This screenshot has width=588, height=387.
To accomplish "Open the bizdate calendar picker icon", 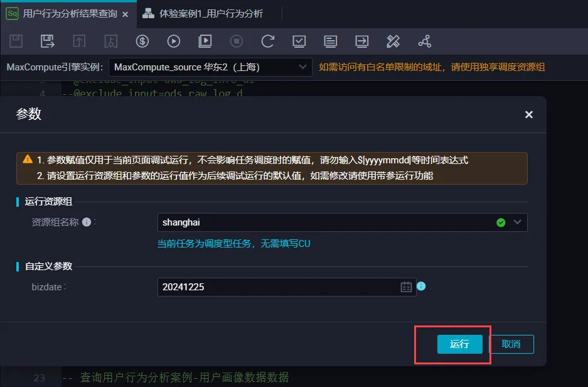I will (x=406, y=287).
